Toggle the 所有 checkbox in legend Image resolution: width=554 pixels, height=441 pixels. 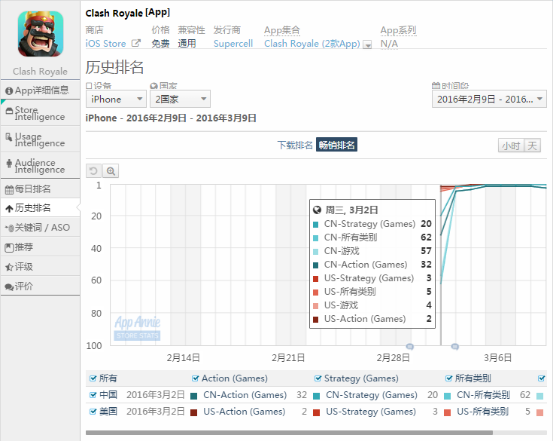[x=93, y=378]
